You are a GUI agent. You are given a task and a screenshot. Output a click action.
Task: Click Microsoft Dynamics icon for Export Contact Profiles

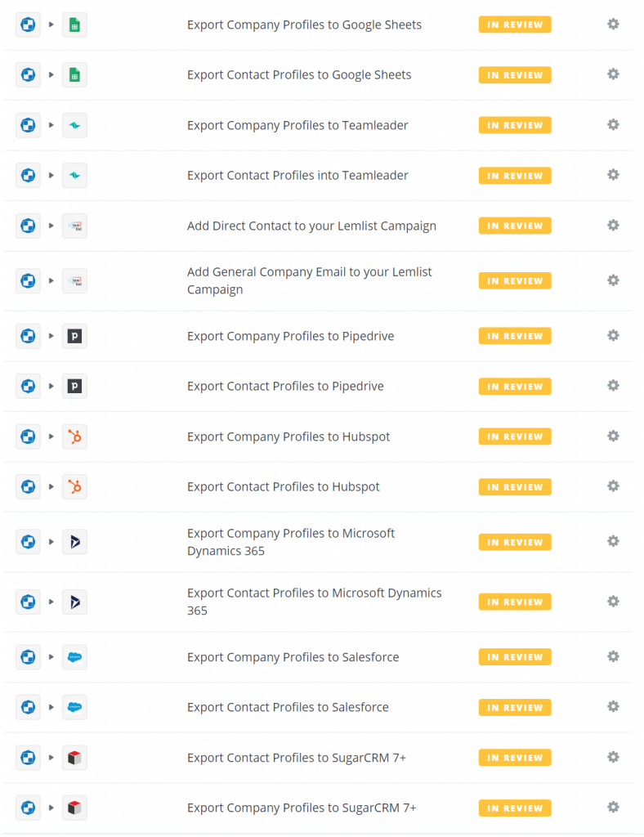coord(74,602)
